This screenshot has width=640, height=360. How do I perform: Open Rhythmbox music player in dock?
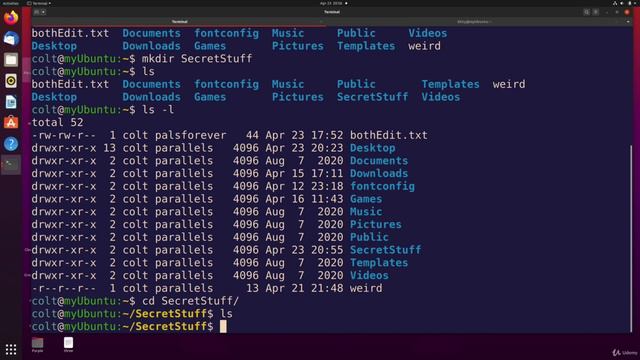tap(11, 81)
